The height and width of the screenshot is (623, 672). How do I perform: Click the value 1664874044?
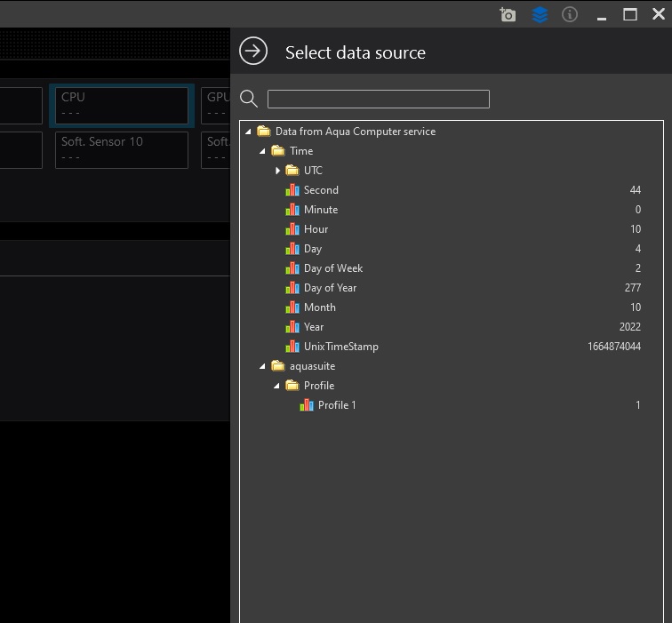tap(613, 347)
